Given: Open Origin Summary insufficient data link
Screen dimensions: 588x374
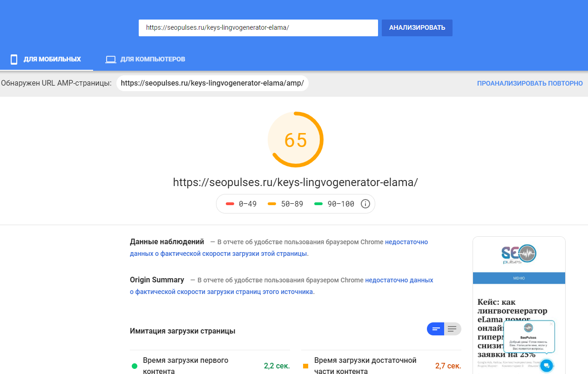Looking at the screenshot, I should (282, 286).
